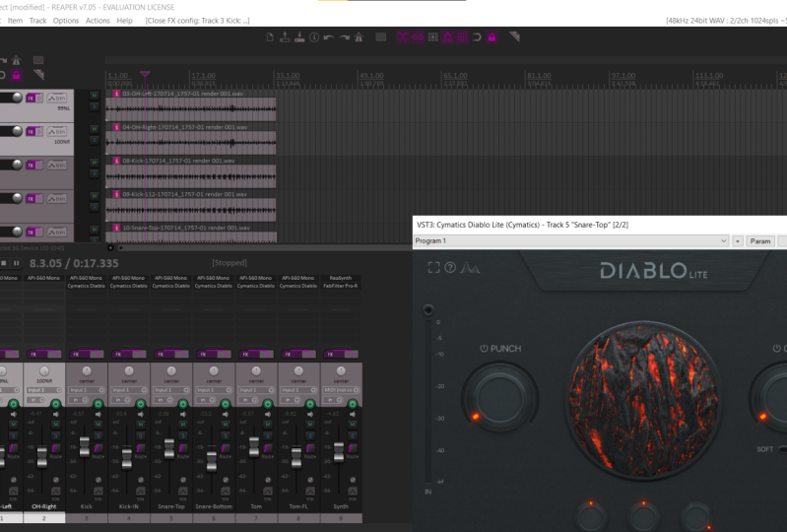Click the plus button next to Program 1
Screen dimensions: 787x532
[738, 241]
